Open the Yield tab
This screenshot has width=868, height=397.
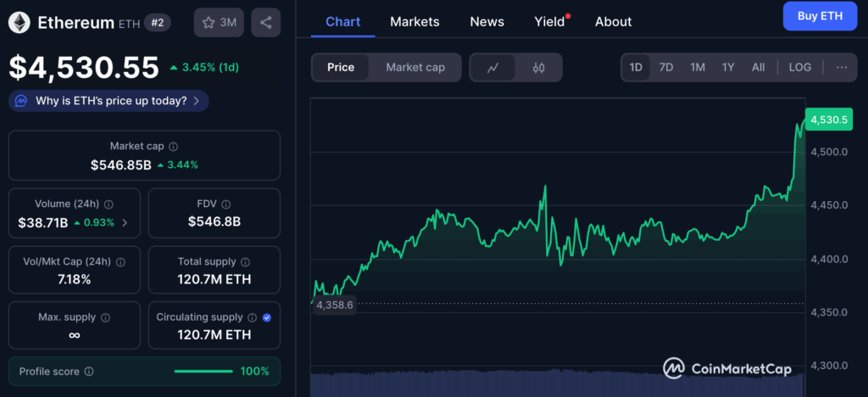tap(549, 21)
